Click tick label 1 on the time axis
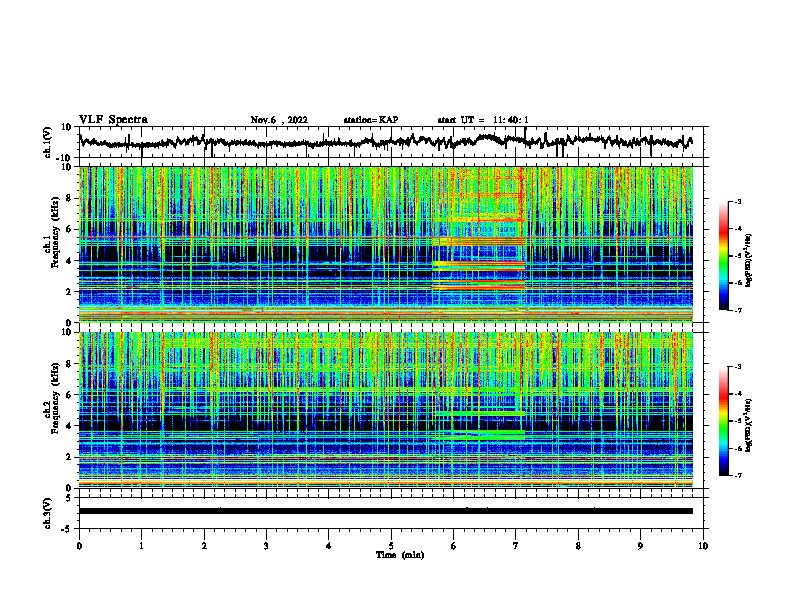This screenshot has height=612, width=792. pyautogui.click(x=141, y=546)
